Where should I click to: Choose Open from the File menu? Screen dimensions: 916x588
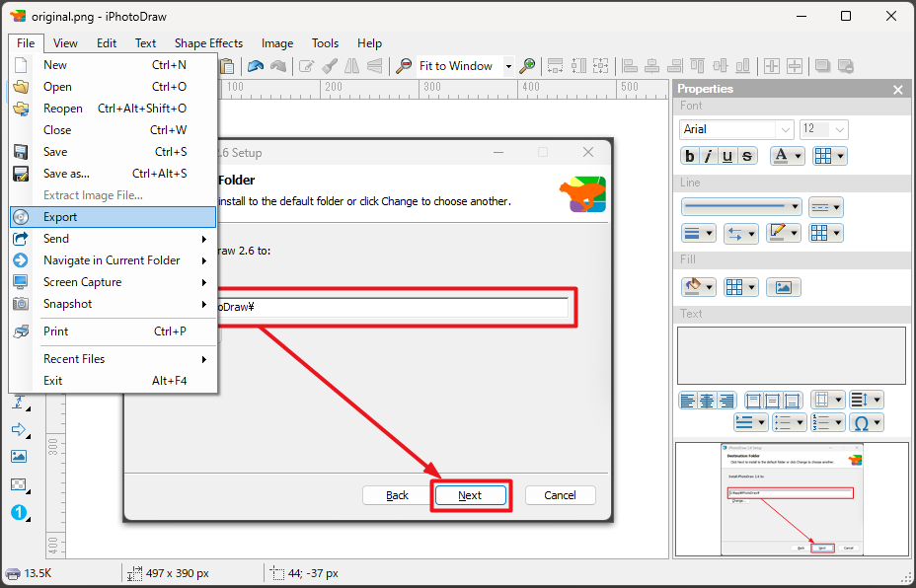point(113,87)
